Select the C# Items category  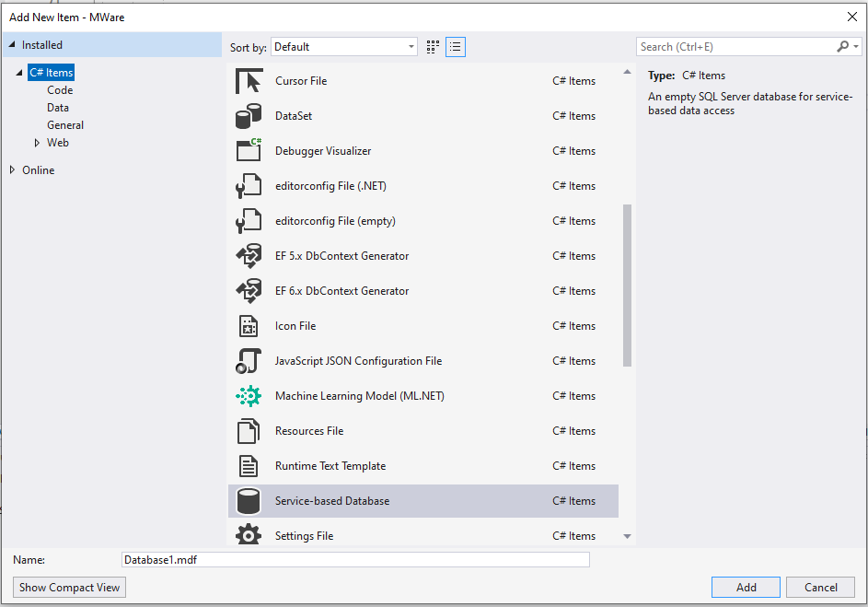pos(51,73)
